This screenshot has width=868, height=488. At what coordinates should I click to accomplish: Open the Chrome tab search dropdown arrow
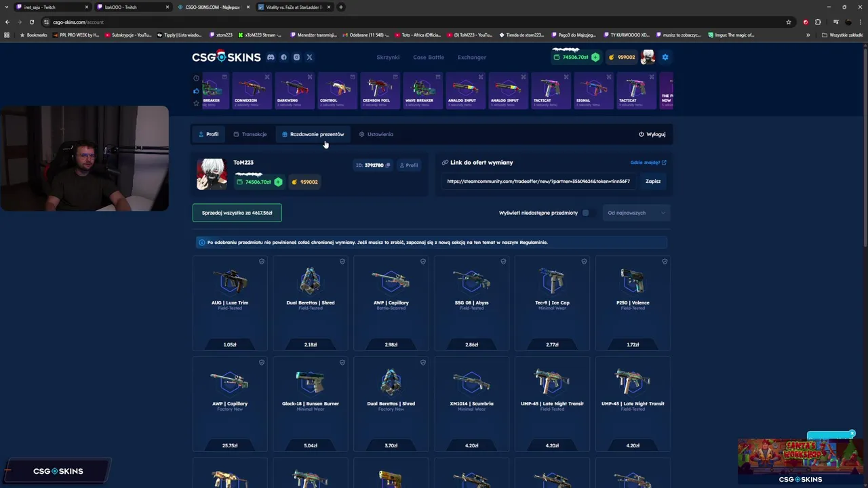pyautogui.click(x=6, y=7)
